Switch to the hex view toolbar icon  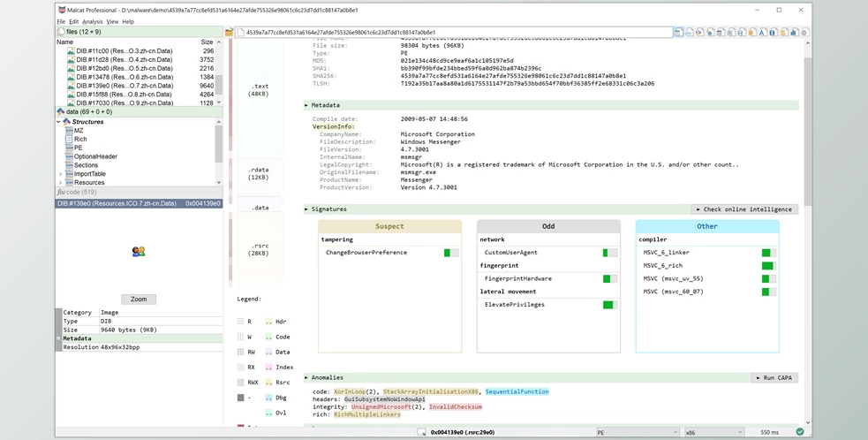coord(689,32)
